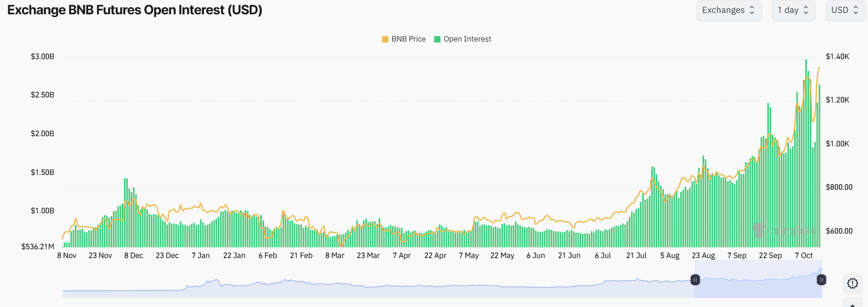The image size is (868, 307).
Task: Open the USD currency dropdown
Action: (845, 10)
